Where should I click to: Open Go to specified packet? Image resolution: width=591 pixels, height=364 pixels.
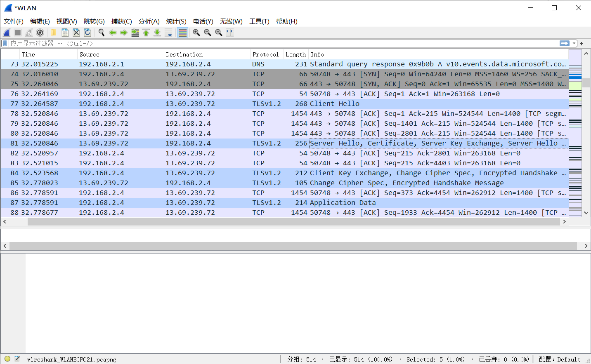(x=135, y=33)
